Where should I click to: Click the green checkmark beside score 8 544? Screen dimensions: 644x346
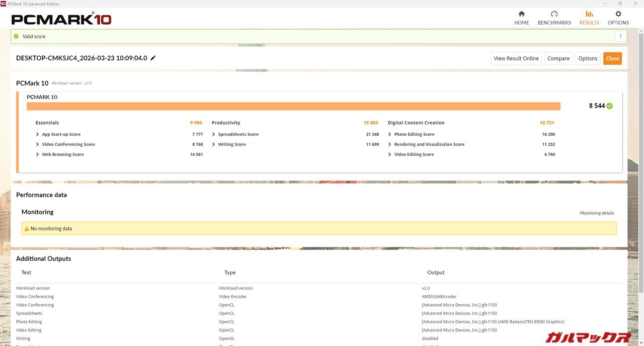pos(610,106)
